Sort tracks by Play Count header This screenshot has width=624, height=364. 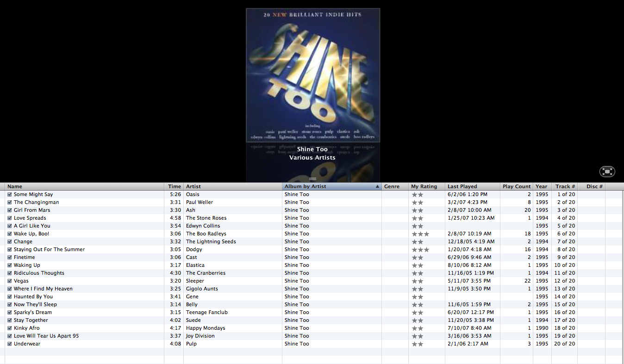point(517,186)
